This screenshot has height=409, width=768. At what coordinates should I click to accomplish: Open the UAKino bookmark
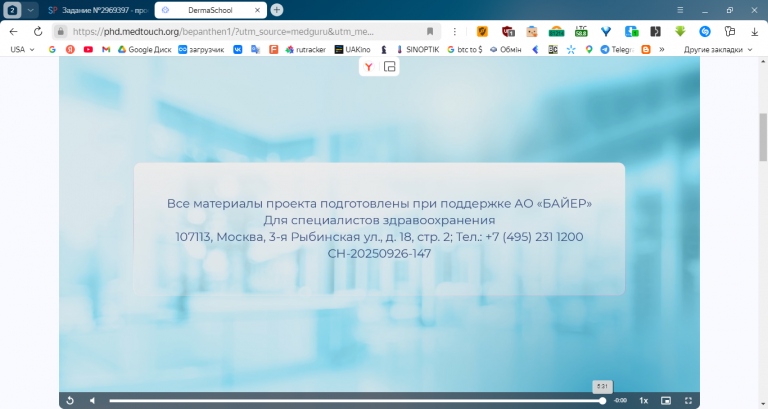[352, 49]
